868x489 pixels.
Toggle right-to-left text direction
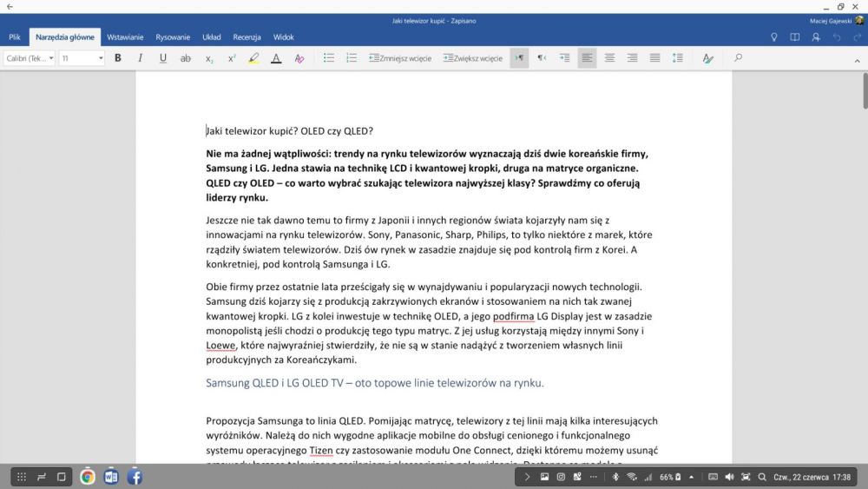click(542, 57)
